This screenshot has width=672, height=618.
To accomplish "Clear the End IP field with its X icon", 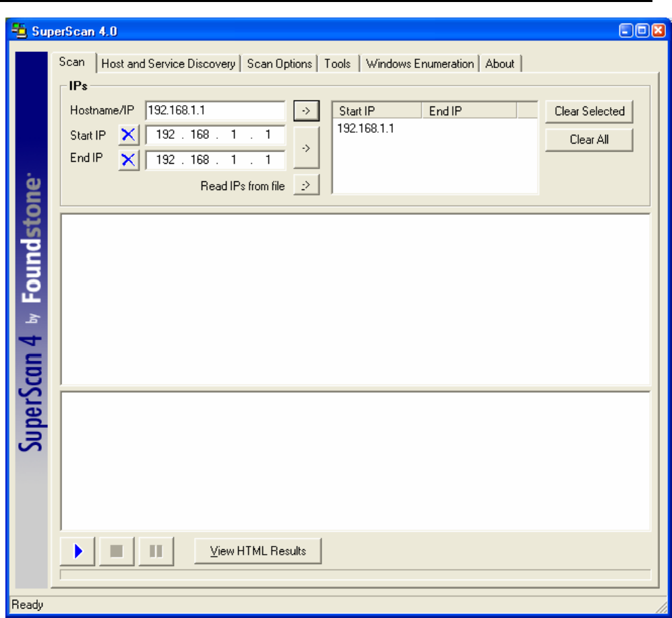I will (128, 160).
